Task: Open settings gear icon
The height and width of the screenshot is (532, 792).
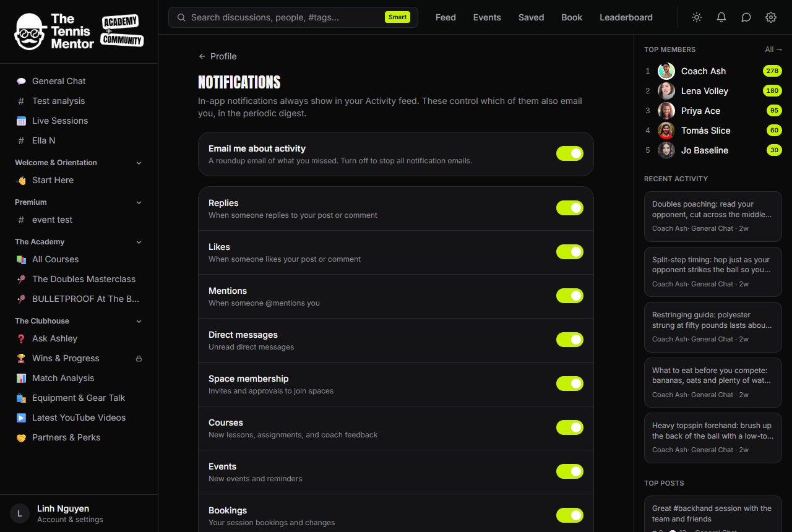Action: tap(771, 17)
